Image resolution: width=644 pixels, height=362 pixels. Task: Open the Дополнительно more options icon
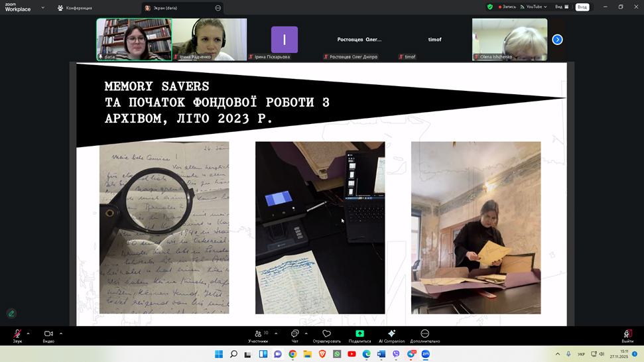[424, 334]
